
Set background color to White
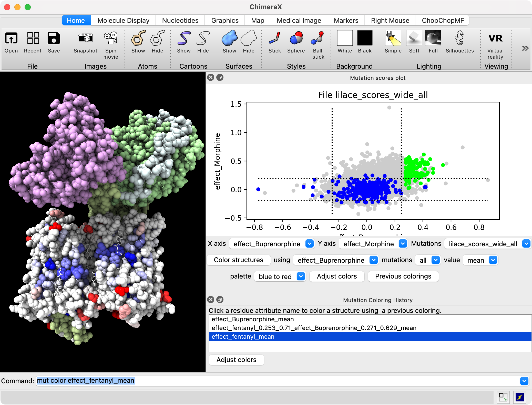tap(345, 38)
